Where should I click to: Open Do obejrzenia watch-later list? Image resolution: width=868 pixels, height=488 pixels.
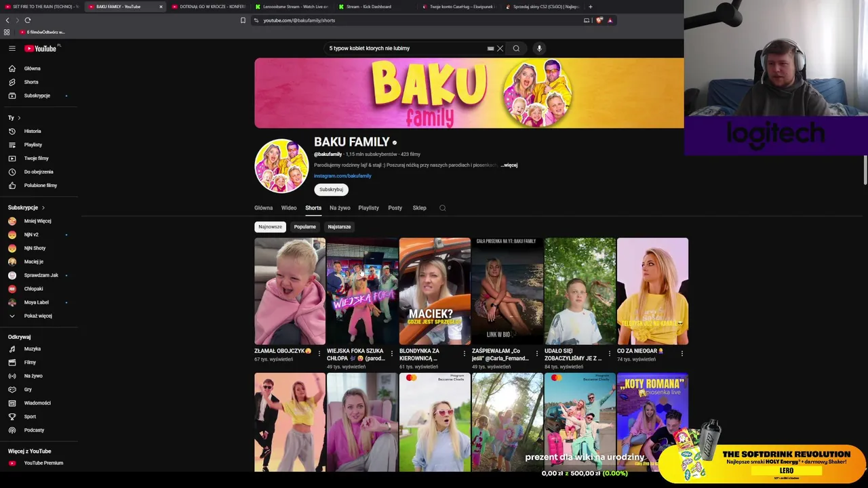click(x=39, y=171)
